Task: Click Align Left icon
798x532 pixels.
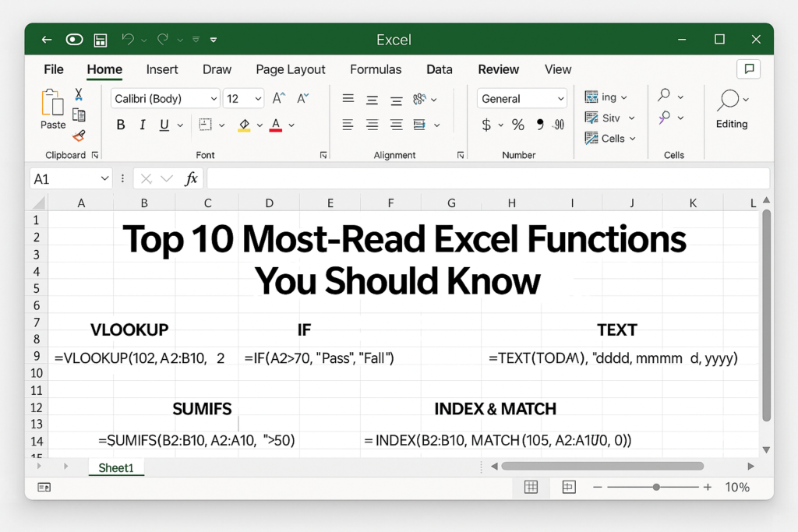Action: coord(348,125)
